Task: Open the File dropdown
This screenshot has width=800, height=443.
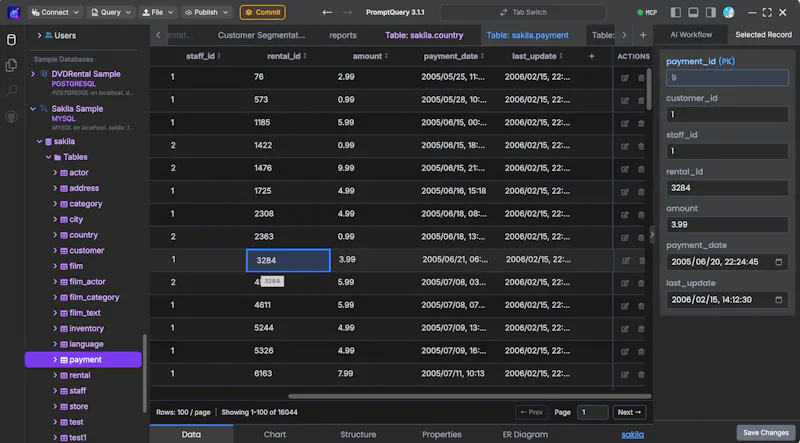Action: (158, 12)
